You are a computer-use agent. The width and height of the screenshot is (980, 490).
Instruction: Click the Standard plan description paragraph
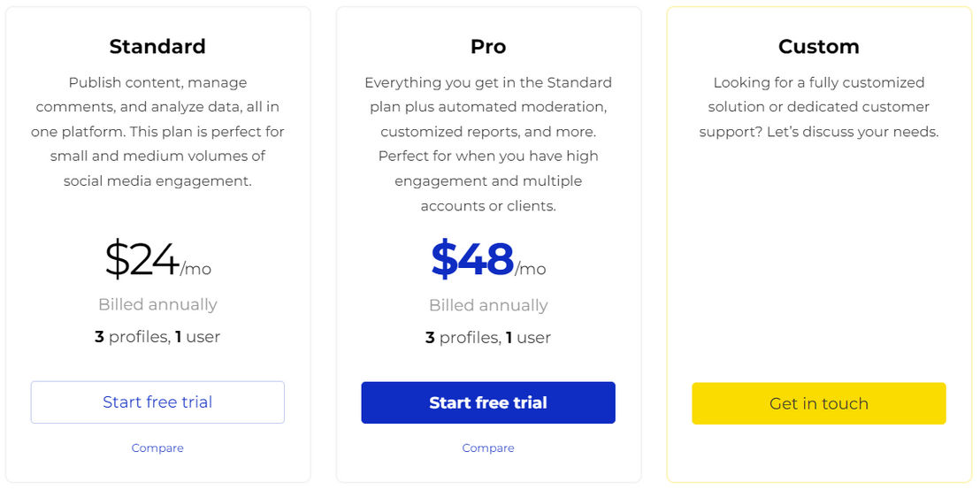(157, 132)
